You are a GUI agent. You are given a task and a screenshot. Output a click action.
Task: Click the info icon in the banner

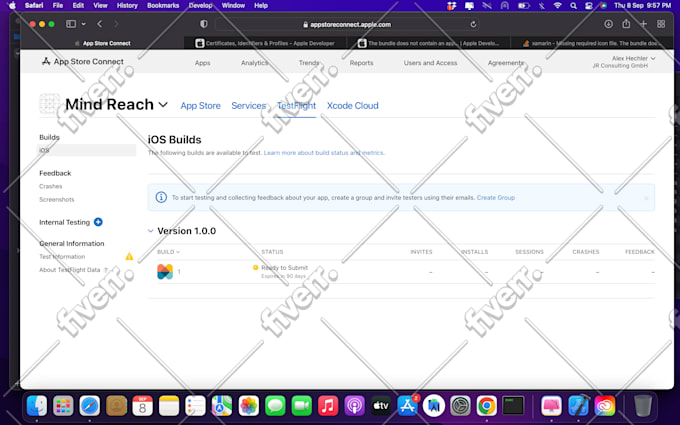(161, 197)
